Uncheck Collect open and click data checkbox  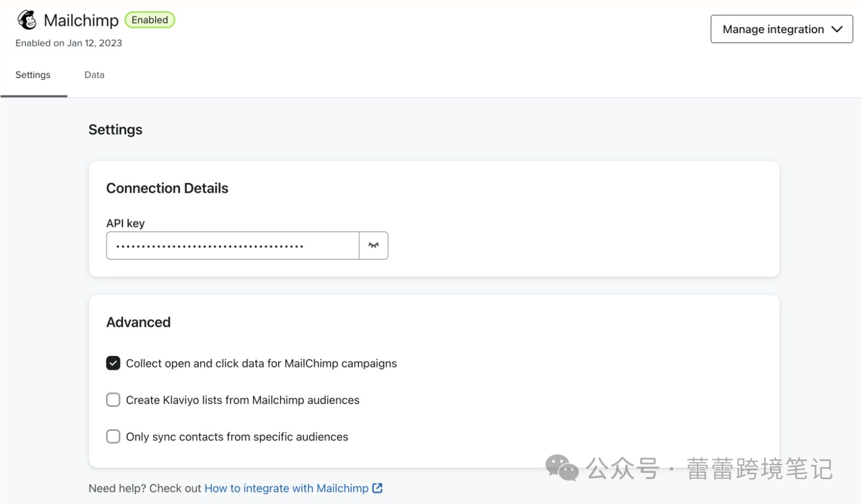coord(113,364)
